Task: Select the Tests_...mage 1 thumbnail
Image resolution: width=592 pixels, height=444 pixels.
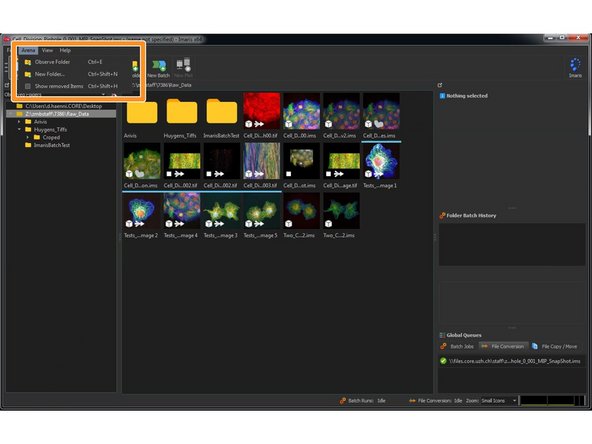Action: pyautogui.click(x=381, y=161)
